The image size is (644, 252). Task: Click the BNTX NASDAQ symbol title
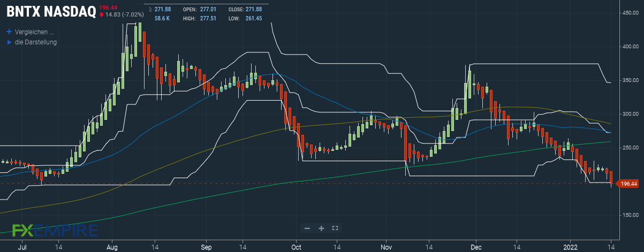pyautogui.click(x=51, y=11)
